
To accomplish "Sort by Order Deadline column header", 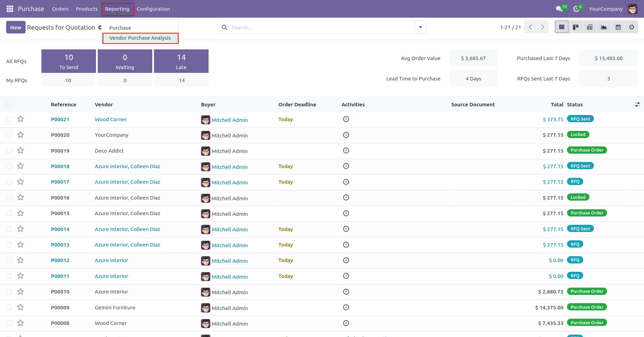I will (x=297, y=104).
